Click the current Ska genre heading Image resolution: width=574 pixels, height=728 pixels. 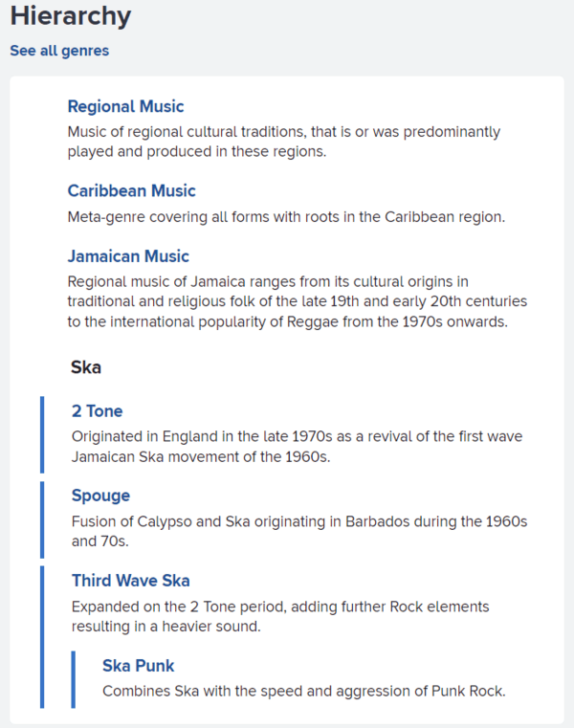coord(86,366)
